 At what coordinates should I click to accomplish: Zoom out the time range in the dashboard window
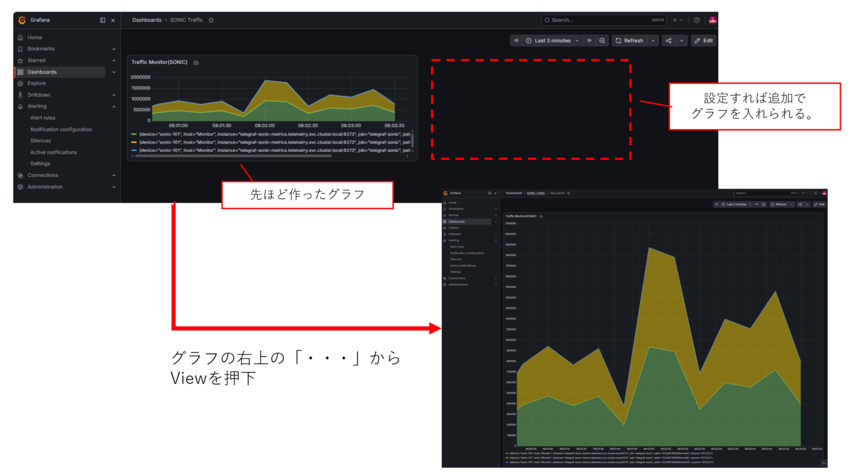tap(602, 41)
